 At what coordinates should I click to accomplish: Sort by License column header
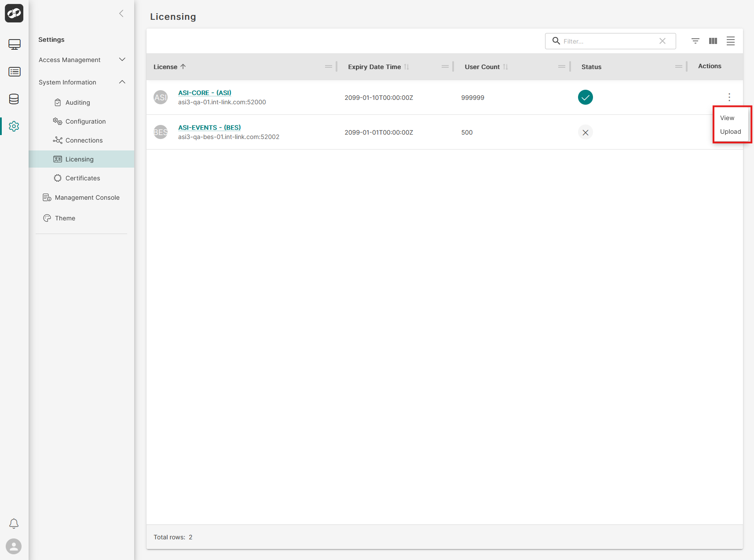pos(170,67)
